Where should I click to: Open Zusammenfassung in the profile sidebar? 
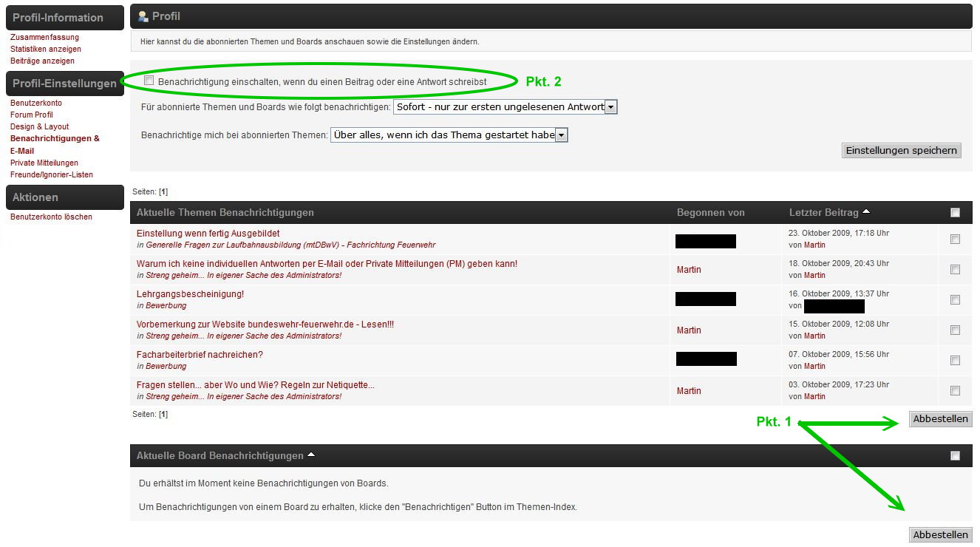(x=44, y=37)
